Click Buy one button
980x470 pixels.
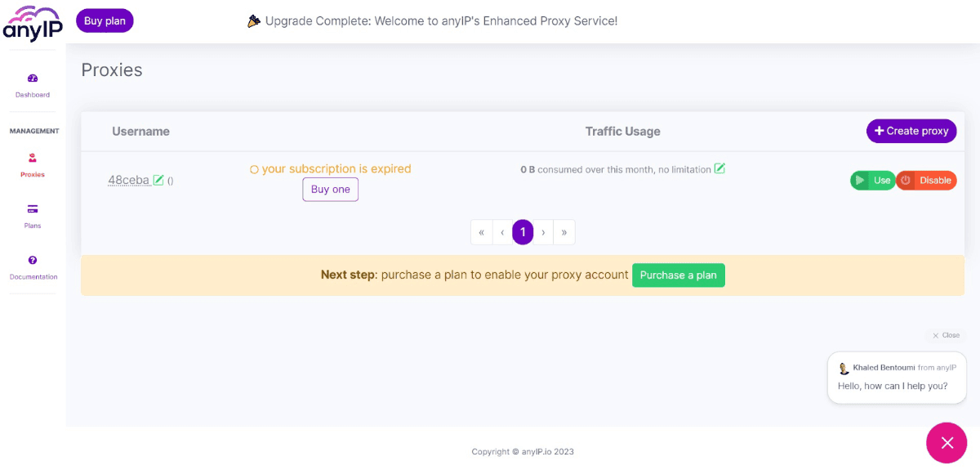[x=331, y=190]
